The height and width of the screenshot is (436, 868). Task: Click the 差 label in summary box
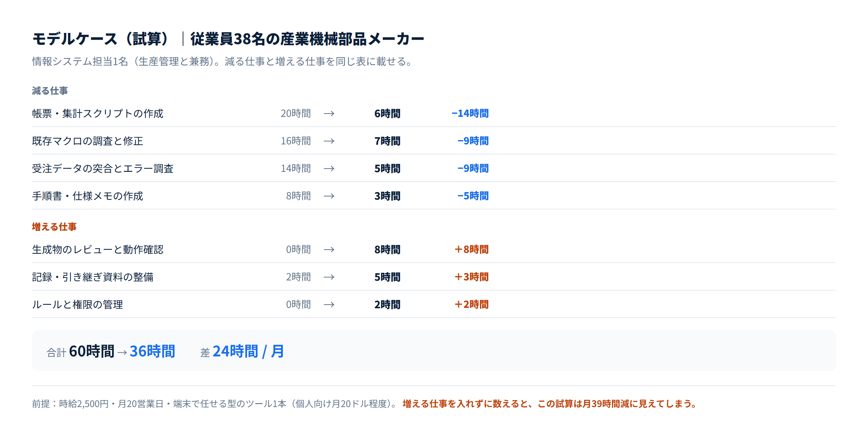[205, 353]
